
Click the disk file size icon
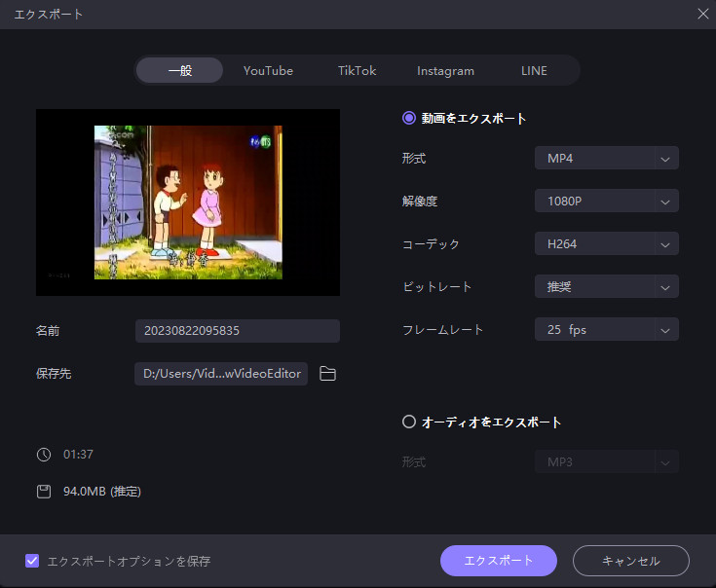pos(44,492)
